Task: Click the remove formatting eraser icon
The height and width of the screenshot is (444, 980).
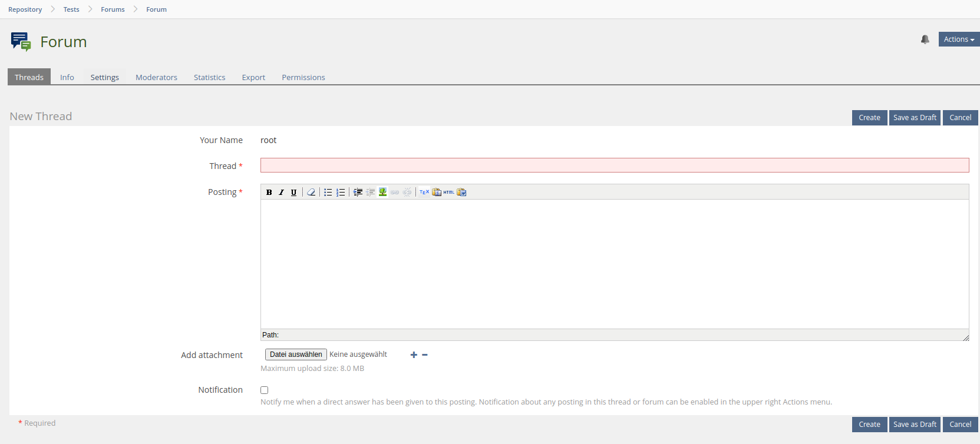Action: coord(311,193)
